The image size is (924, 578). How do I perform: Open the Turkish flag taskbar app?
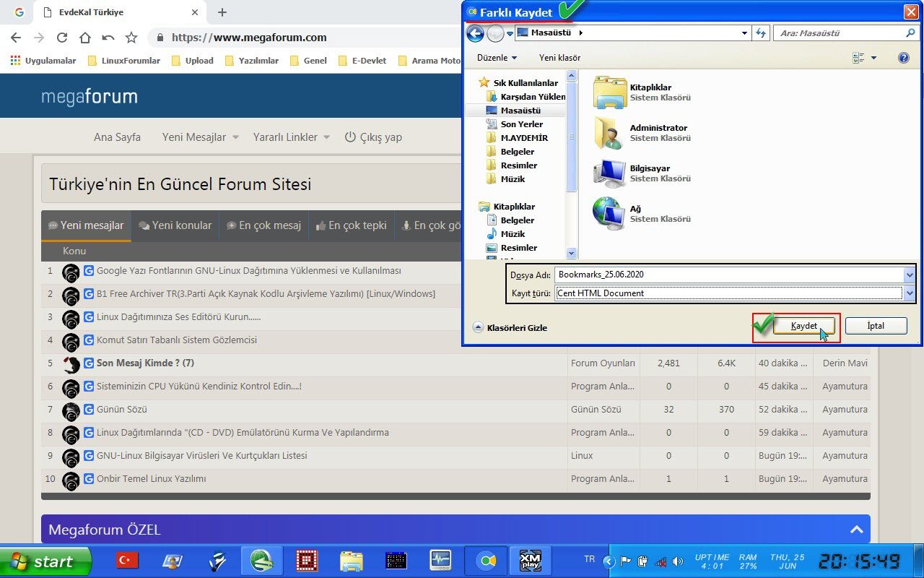point(127,560)
